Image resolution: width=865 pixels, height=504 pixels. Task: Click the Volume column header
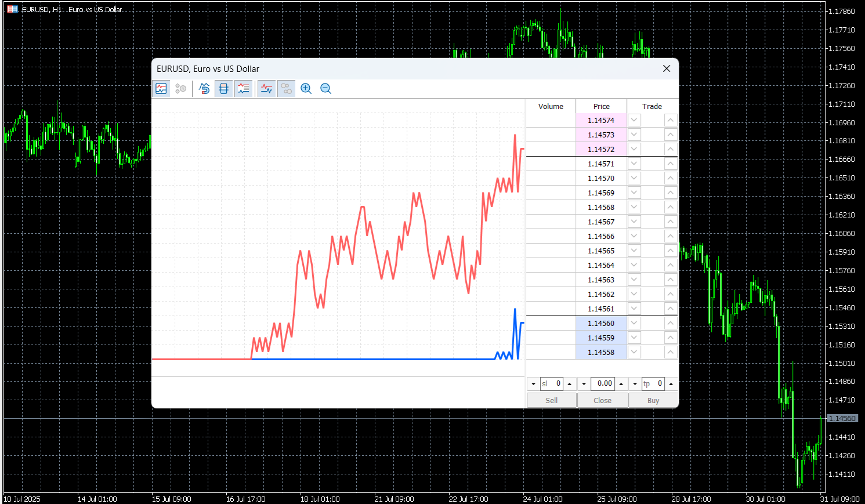click(551, 106)
